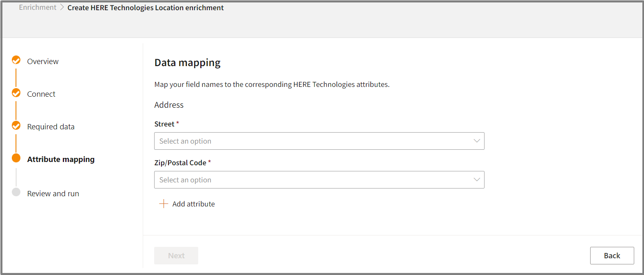Open the Street 'Select an option' field
The height and width of the screenshot is (275, 644).
click(x=310, y=141)
